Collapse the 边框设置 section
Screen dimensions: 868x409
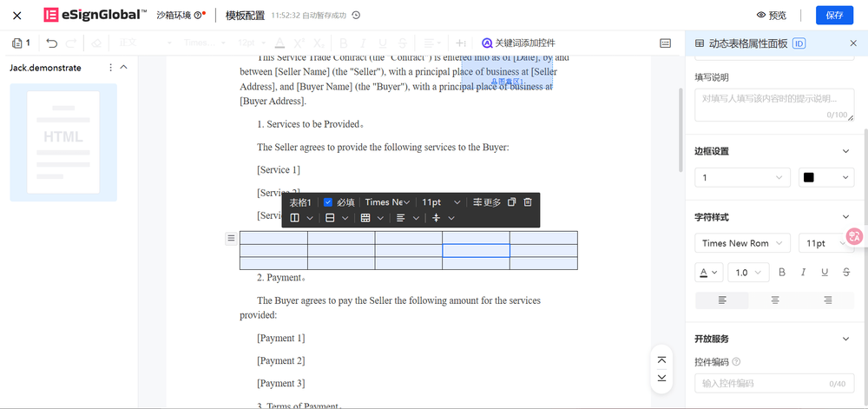[x=846, y=151]
